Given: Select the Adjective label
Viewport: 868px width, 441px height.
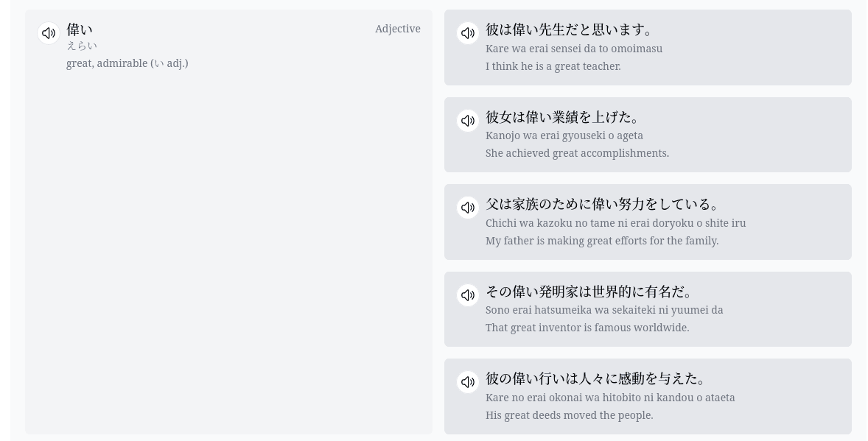Looking at the screenshot, I should pyautogui.click(x=398, y=29).
